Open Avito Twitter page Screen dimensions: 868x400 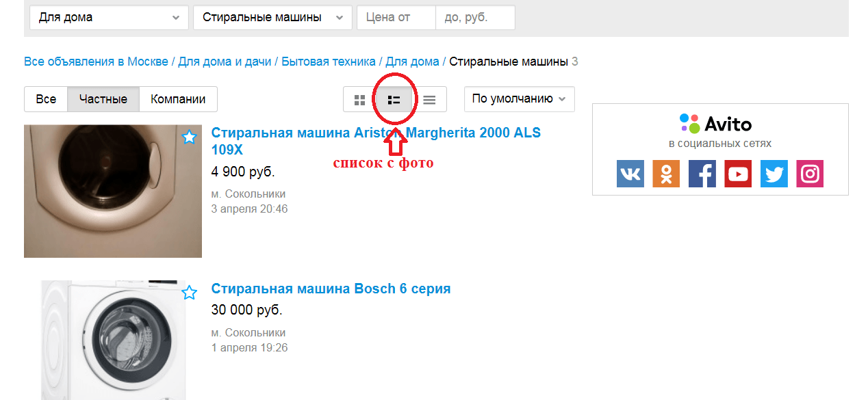(774, 174)
